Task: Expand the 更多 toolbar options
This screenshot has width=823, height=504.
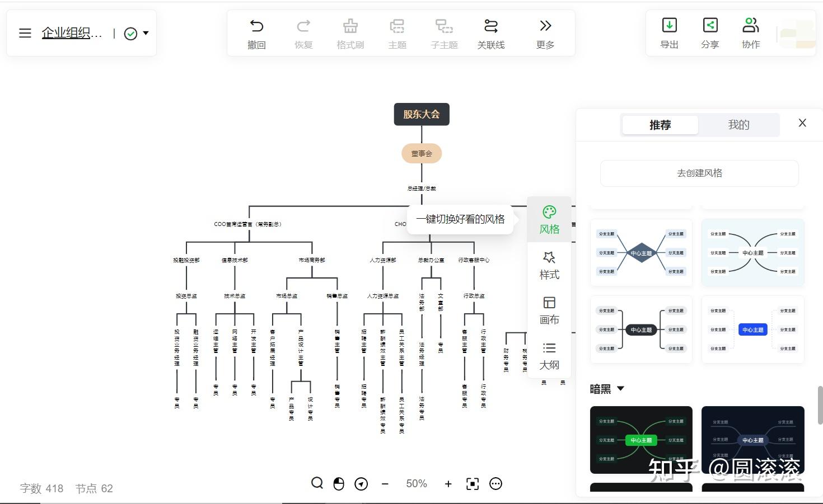Action: (x=545, y=26)
